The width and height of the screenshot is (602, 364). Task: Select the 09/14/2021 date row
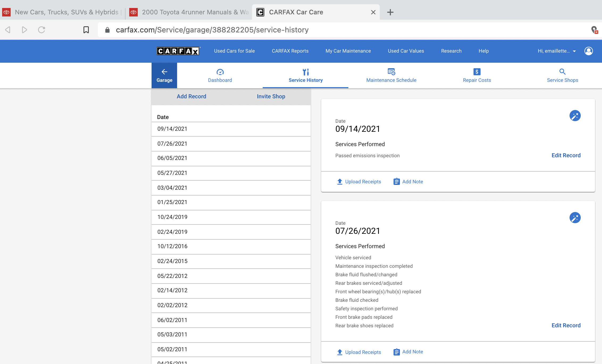(231, 129)
